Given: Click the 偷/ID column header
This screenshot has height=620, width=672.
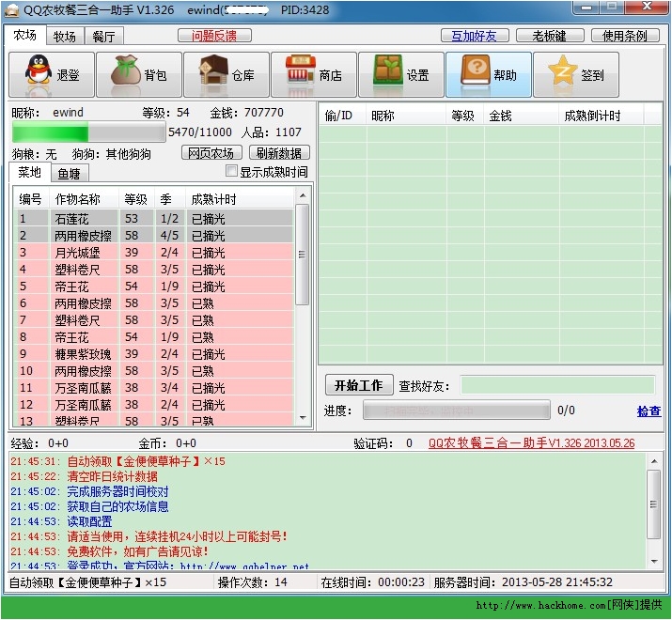Looking at the screenshot, I should pos(342,116).
